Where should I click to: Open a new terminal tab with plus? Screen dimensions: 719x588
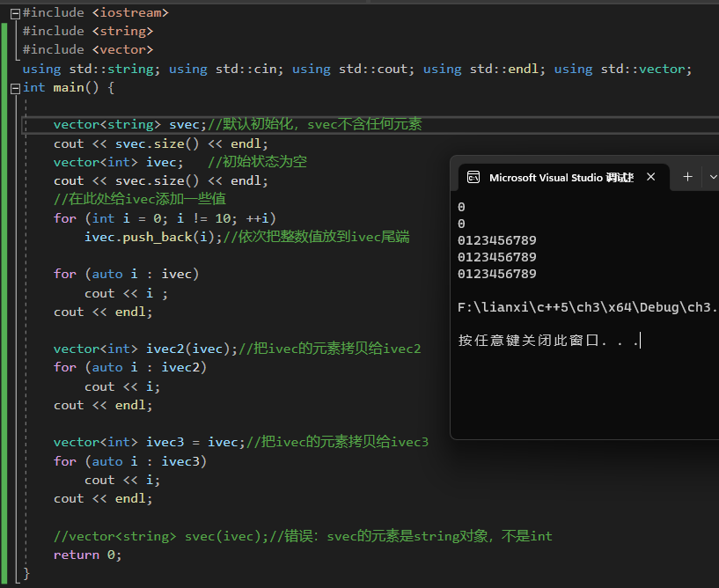(687, 177)
